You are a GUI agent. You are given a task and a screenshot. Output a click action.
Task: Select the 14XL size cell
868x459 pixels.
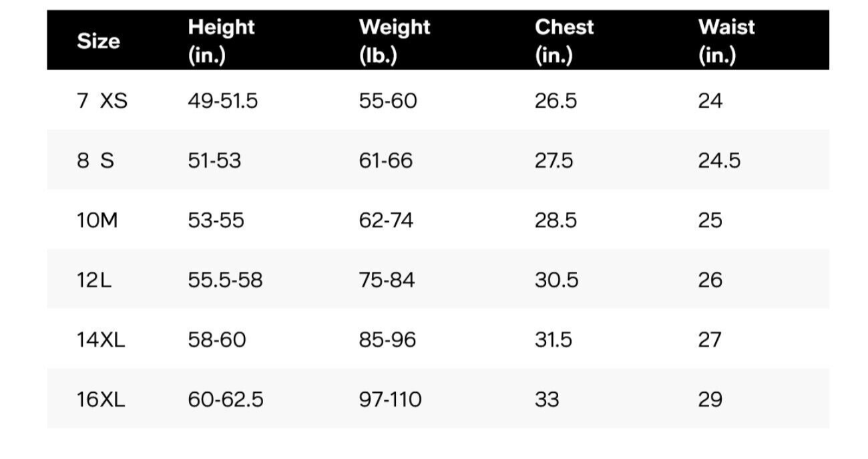(101, 339)
